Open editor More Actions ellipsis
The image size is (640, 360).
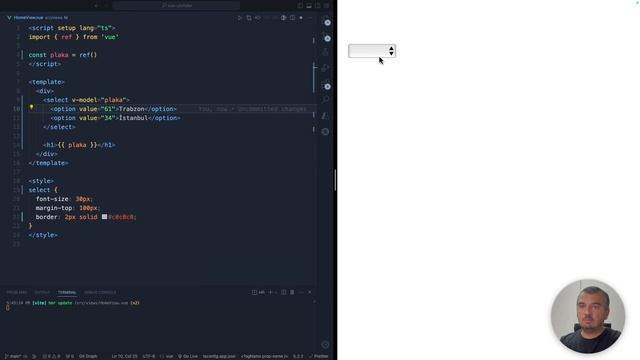pos(310,18)
